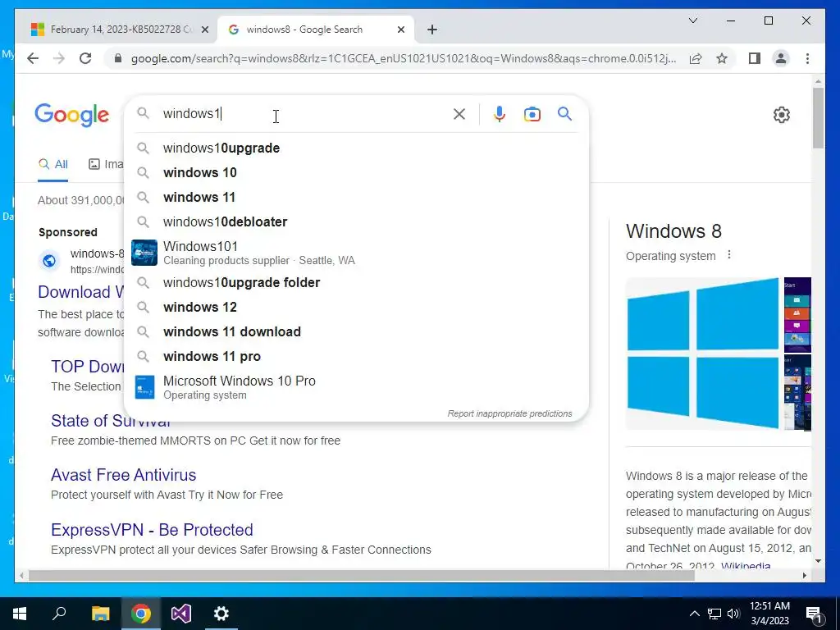Open File Explorer from taskbar
This screenshot has width=840, height=630.
click(x=100, y=614)
